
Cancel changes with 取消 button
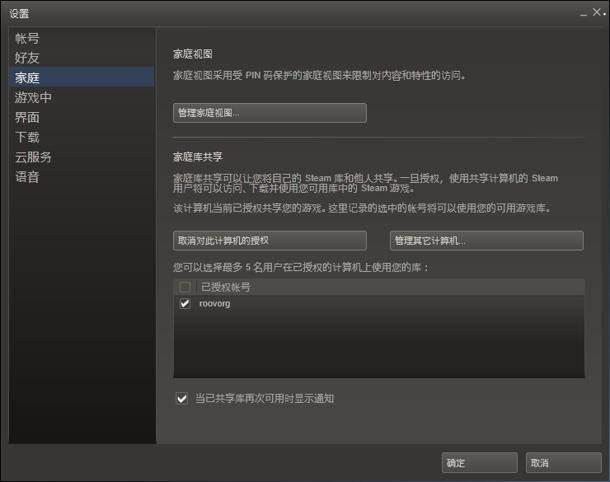pyautogui.click(x=563, y=463)
